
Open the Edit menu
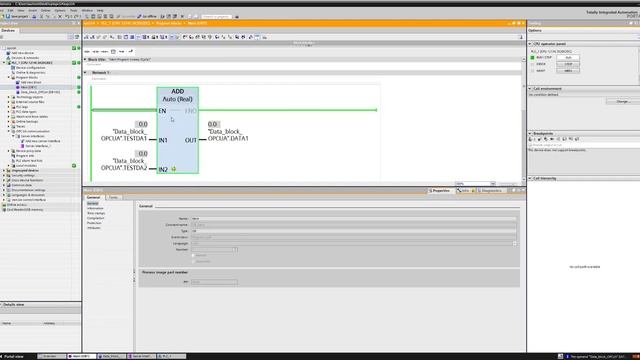pos(11,10)
